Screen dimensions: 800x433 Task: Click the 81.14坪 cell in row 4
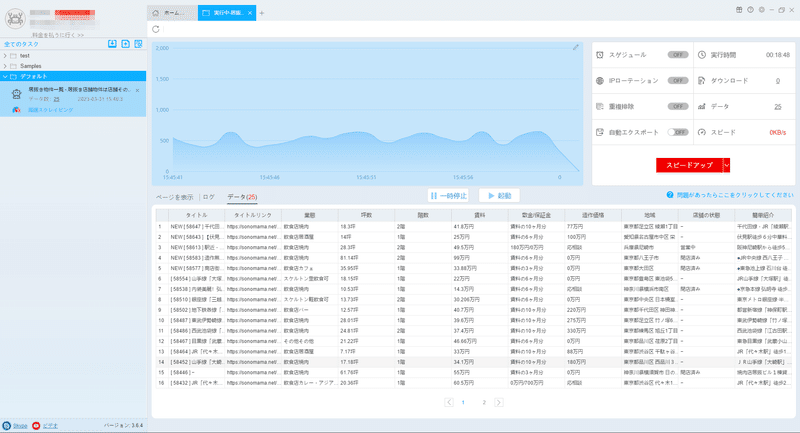pos(366,258)
